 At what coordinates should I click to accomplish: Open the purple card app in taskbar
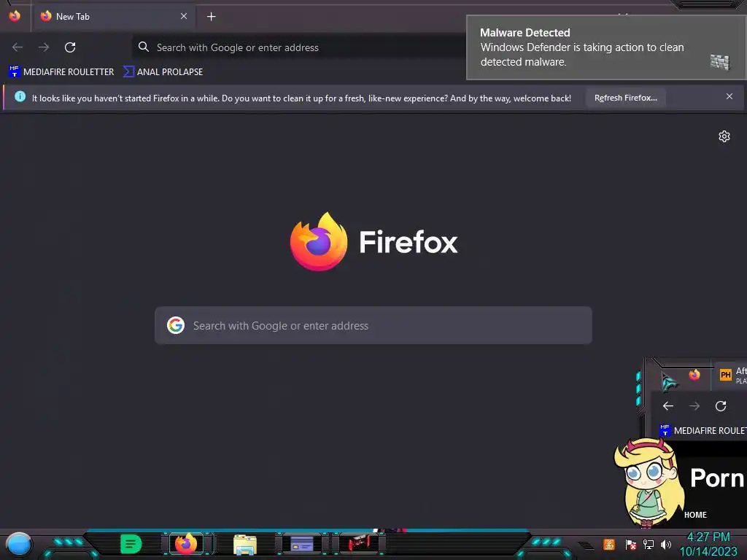coord(301,544)
